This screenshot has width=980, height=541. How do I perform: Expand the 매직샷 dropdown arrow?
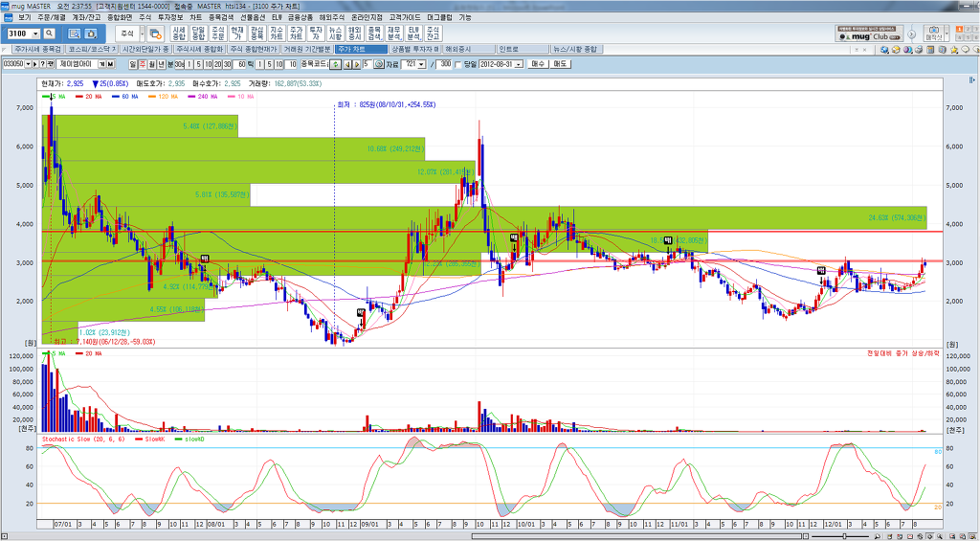(947, 34)
